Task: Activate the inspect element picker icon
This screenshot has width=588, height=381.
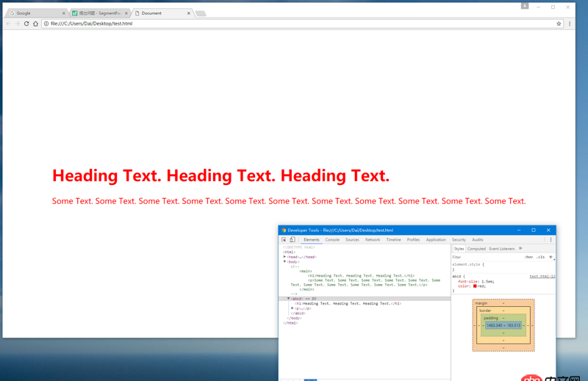Action: (284, 240)
